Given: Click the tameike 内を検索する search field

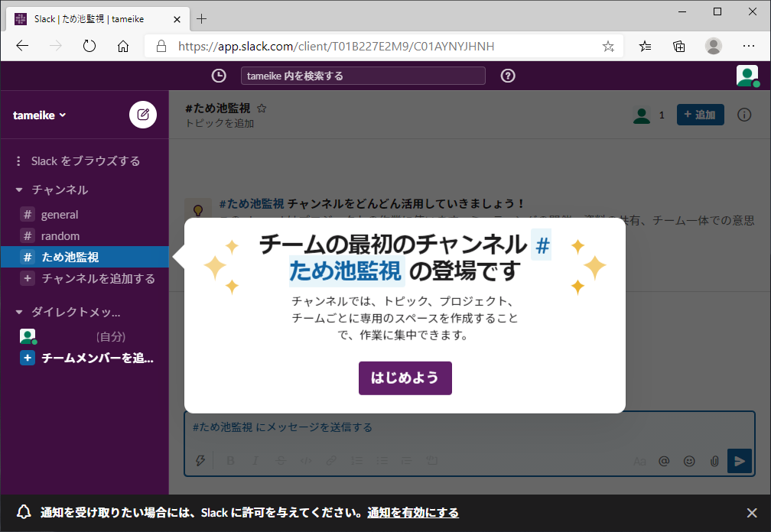Looking at the screenshot, I should [x=363, y=76].
